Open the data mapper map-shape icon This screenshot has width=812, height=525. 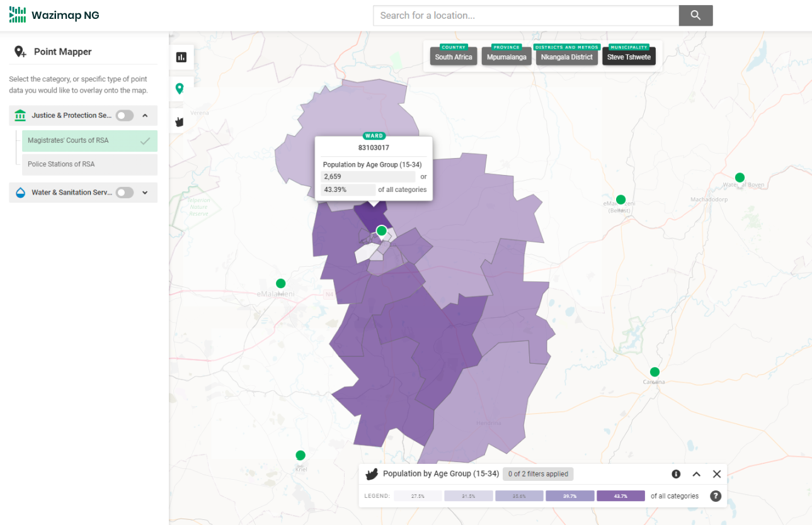tap(180, 121)
